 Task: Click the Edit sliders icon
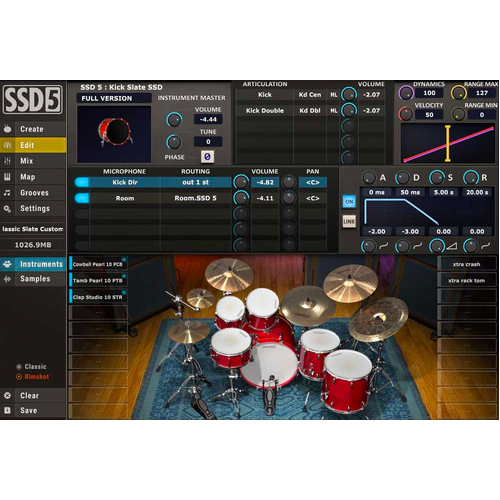[7, 145]
